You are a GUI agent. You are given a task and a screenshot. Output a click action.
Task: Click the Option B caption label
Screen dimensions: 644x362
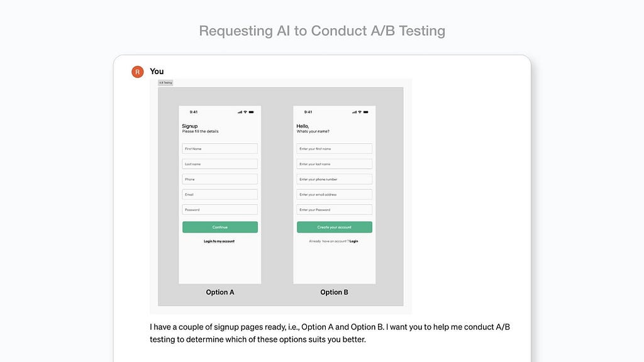[335, 292]
